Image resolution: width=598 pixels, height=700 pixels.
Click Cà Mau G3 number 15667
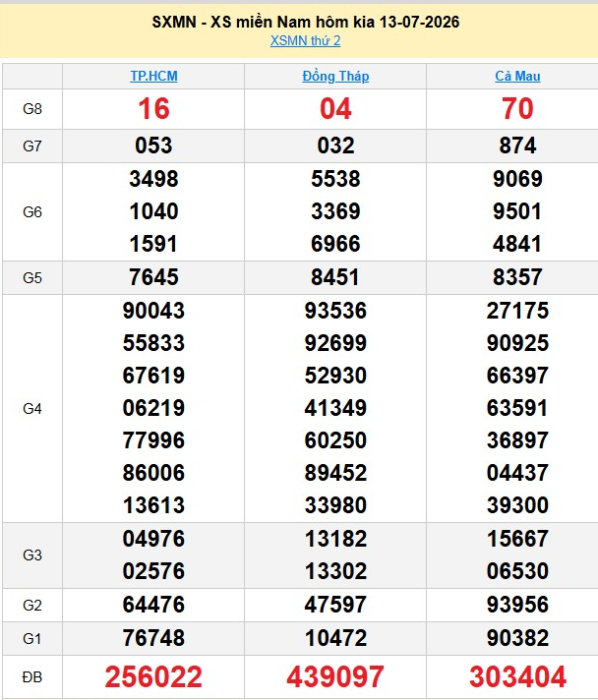point(517,539)
